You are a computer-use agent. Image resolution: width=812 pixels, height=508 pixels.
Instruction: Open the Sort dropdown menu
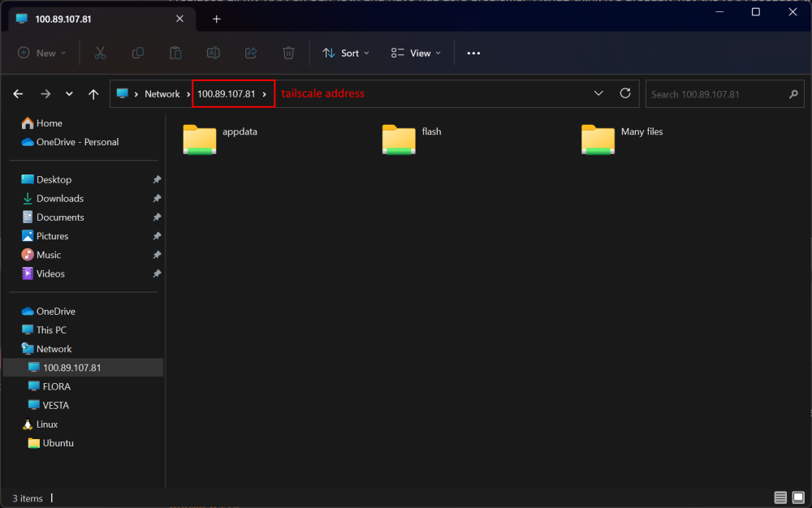point(346,53)
